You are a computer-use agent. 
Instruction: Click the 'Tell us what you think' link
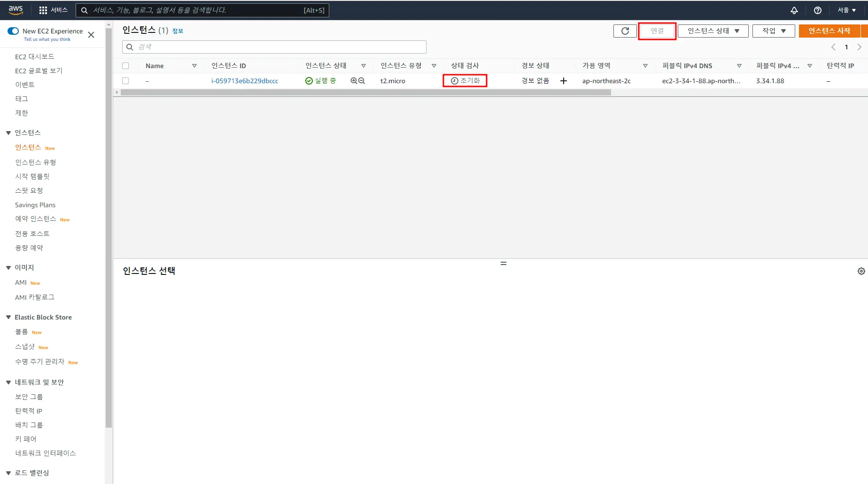pos(47,39)
